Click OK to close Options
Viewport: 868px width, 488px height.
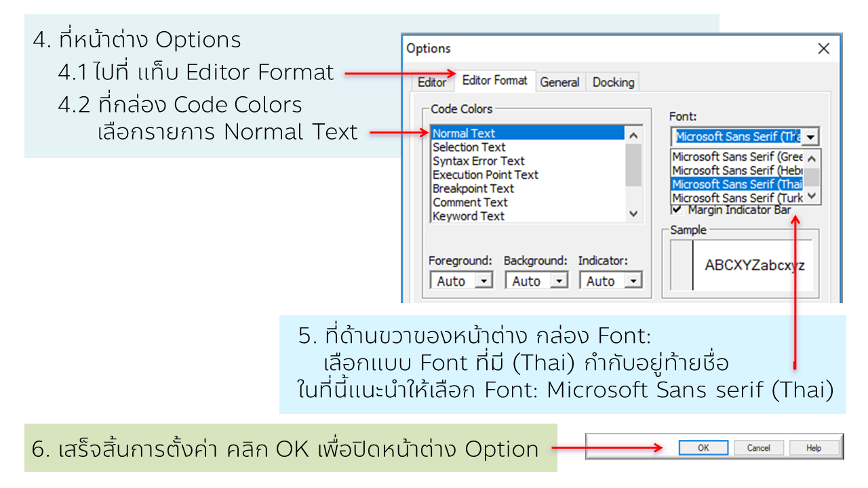(x=703, y=448)
